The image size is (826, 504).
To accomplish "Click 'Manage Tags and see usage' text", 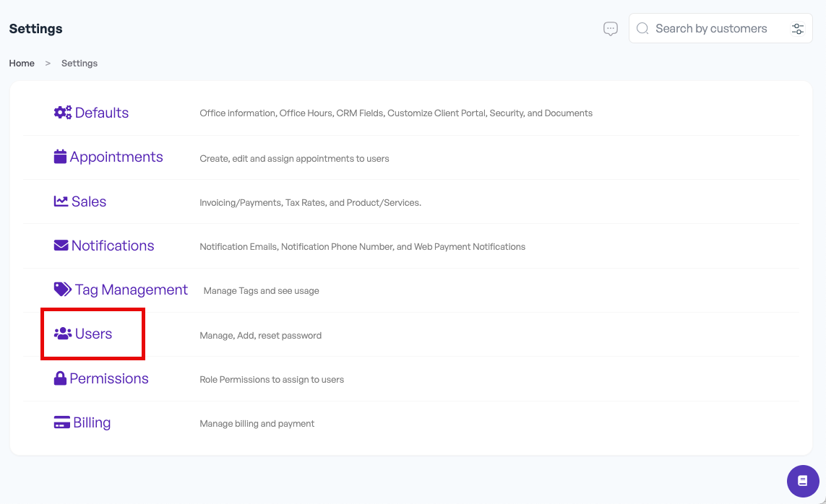I will coord(262,291).
